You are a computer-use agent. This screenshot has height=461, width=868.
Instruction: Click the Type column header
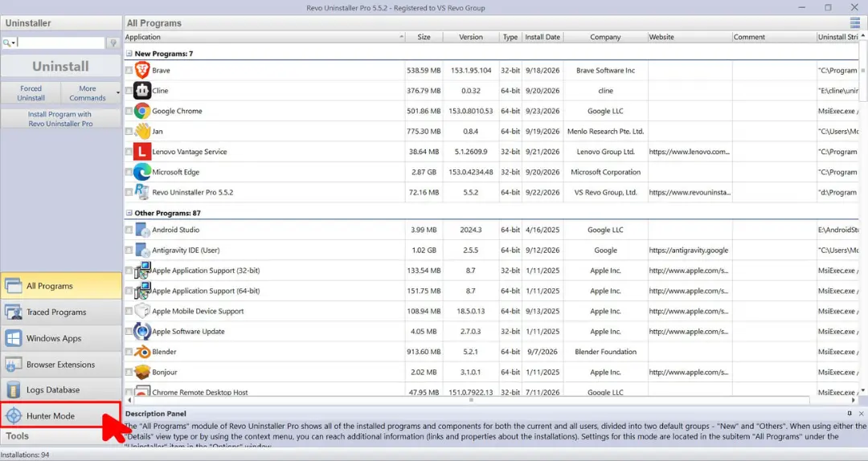coord(510,37)
